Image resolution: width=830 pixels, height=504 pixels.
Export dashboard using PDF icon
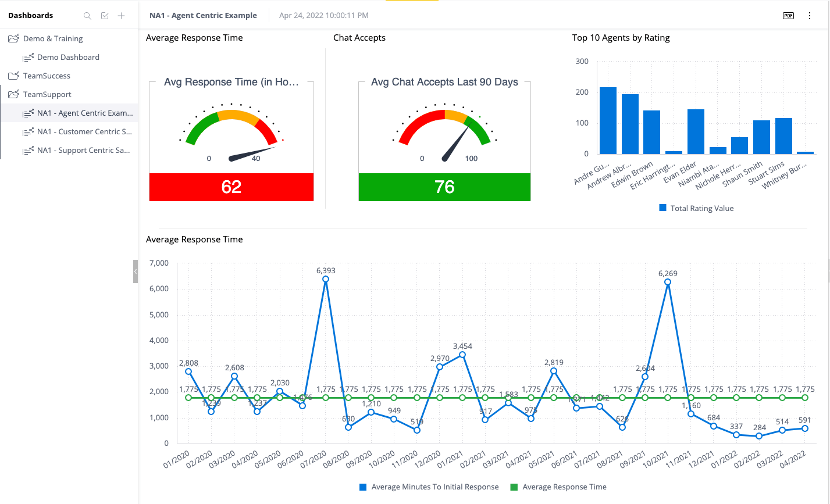788,16
